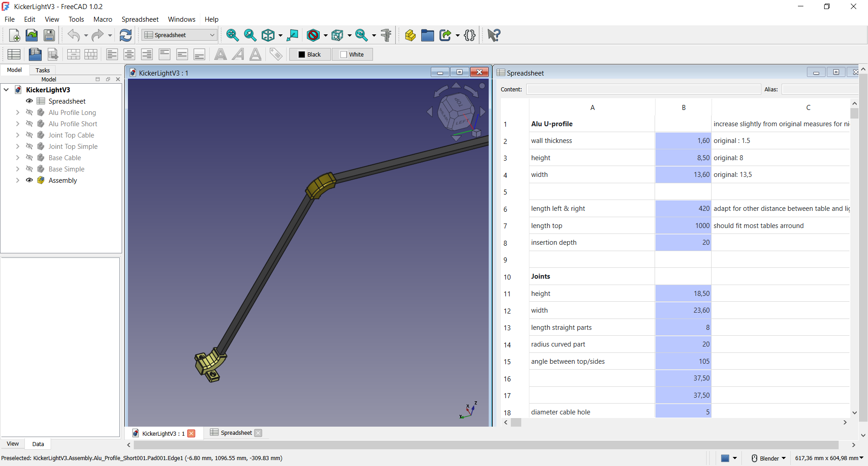Select the Spreadsheet bottom document tab
The height and width of the screenshot is (466, 868).
click(x=236, y=433)
